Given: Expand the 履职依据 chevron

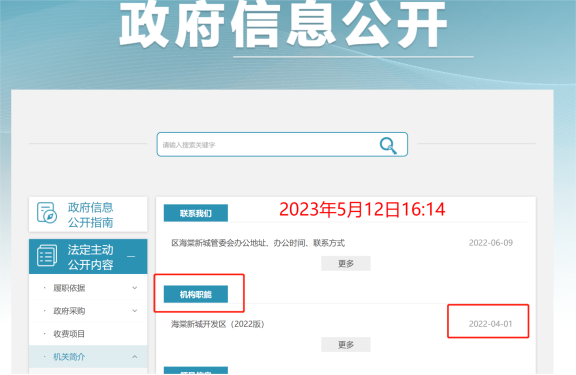Looking at the screenshot, I should (x=135, y=288).
